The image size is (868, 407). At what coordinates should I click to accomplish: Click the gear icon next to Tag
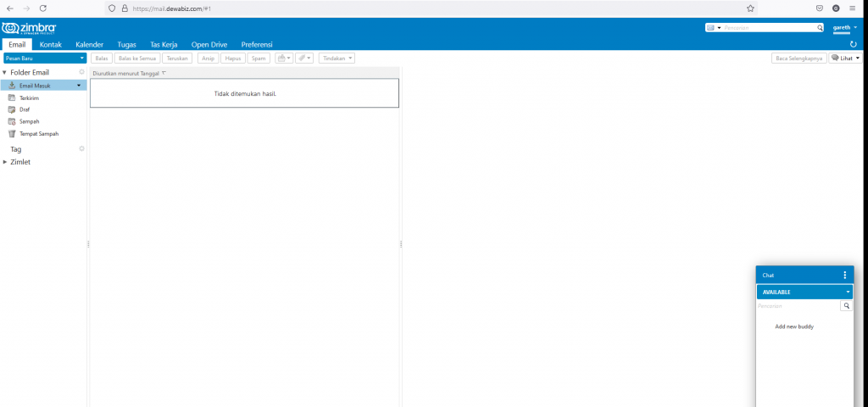click(82, 148)
